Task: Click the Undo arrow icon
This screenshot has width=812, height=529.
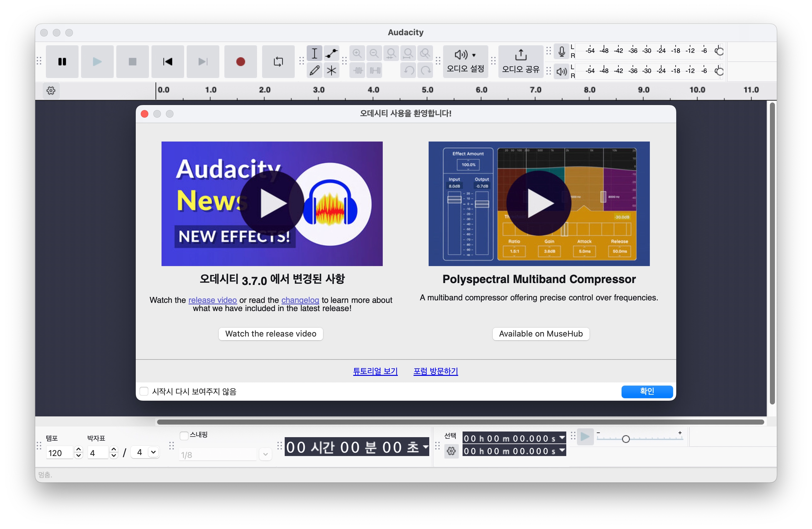Action: (x=409, y=70)
